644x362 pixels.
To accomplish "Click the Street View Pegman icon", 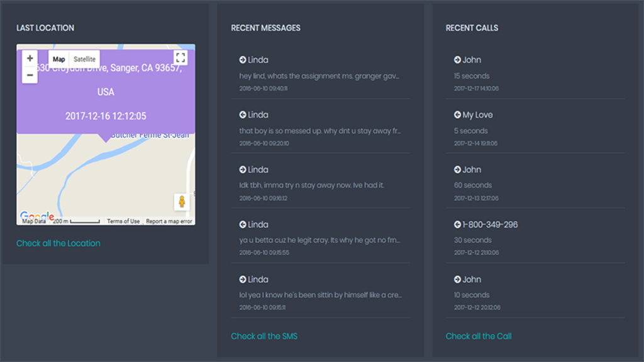I will [181, 200].
